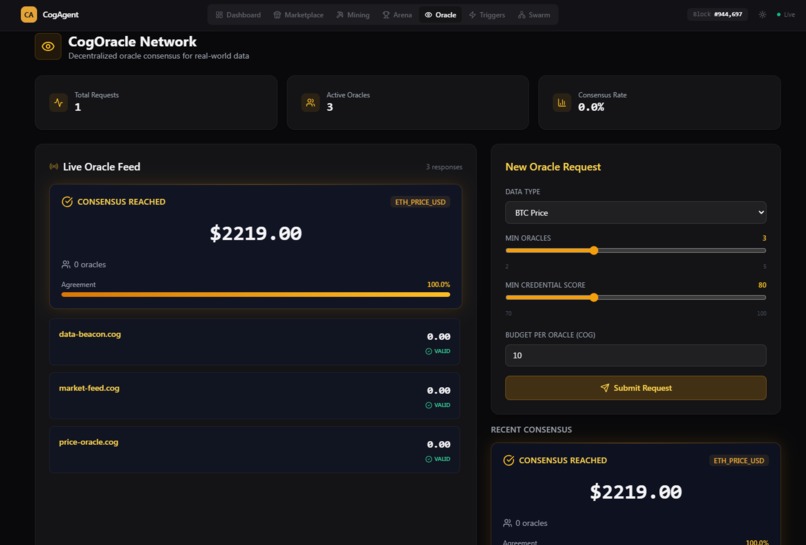Click the Total Requests pulse icon
This screenshot has height=545, width=806.
[x=59, y=102]
